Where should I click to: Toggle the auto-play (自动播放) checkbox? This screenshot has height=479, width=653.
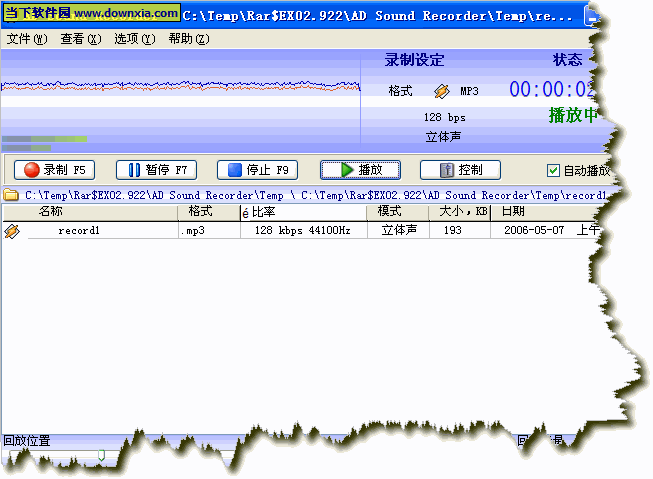(x=553, y=171)
